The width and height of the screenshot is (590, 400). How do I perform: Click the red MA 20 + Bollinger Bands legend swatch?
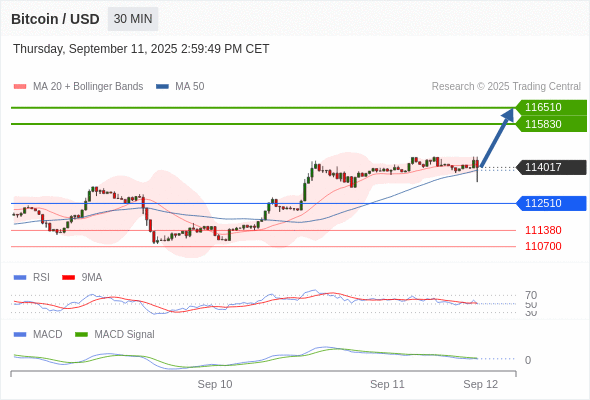click(20, 87)
